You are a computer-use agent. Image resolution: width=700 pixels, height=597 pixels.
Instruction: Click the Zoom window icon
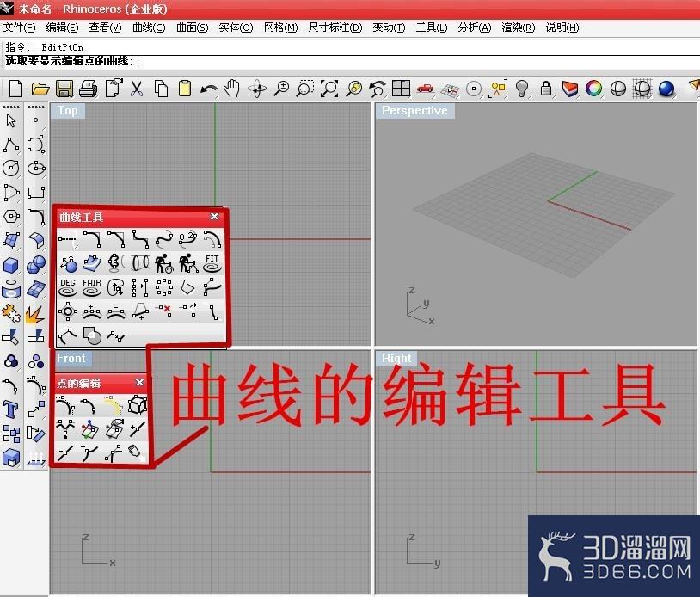click(305, 89)
